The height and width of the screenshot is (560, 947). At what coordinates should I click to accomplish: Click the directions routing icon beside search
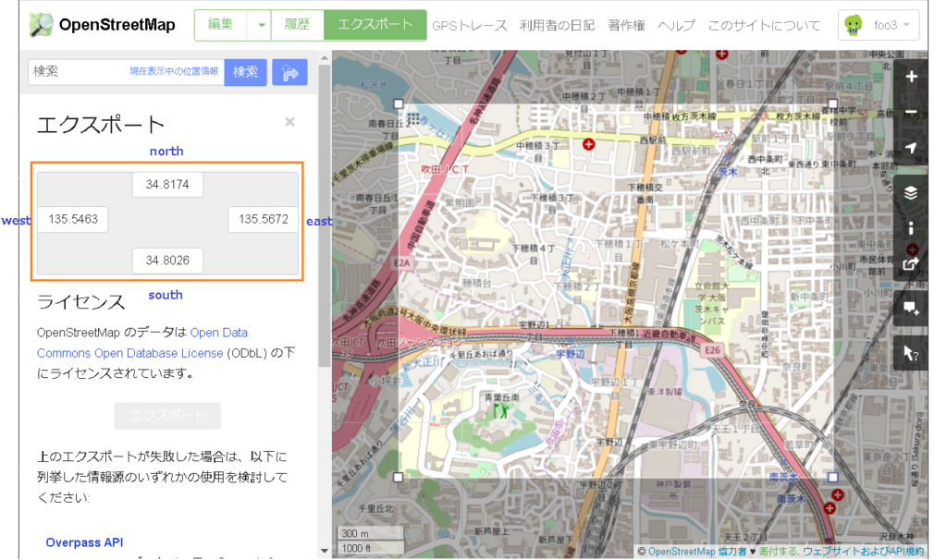coord(289,71)
